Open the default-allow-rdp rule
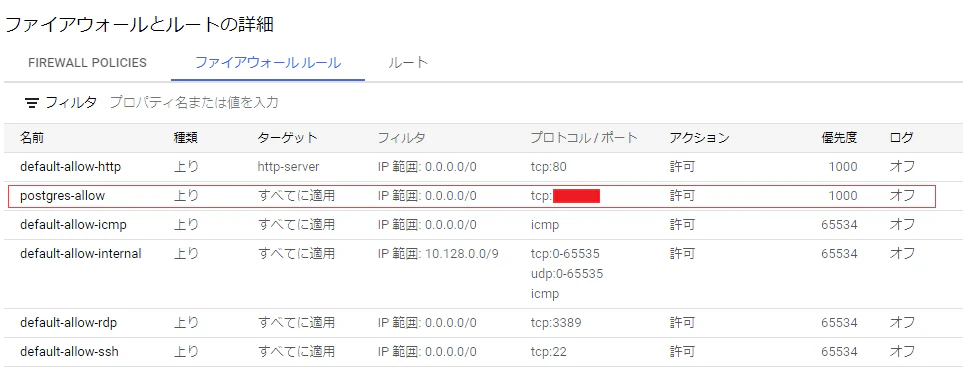Screen dimensions: 963x380 coord(69,323)
